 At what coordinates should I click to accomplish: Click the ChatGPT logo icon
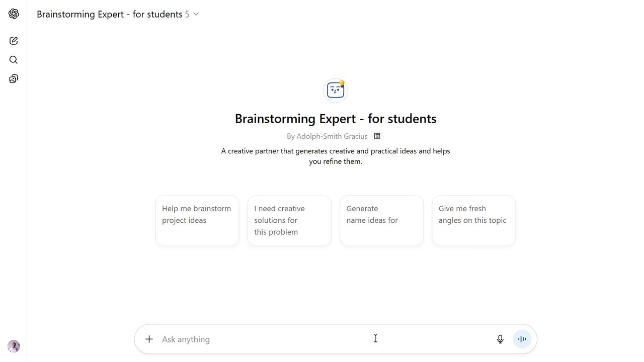(14, 14)
